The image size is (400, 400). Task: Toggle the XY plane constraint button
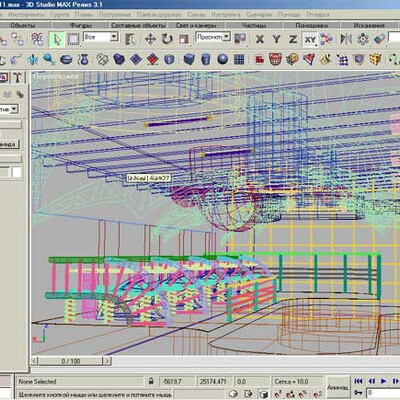coord(310,39)
